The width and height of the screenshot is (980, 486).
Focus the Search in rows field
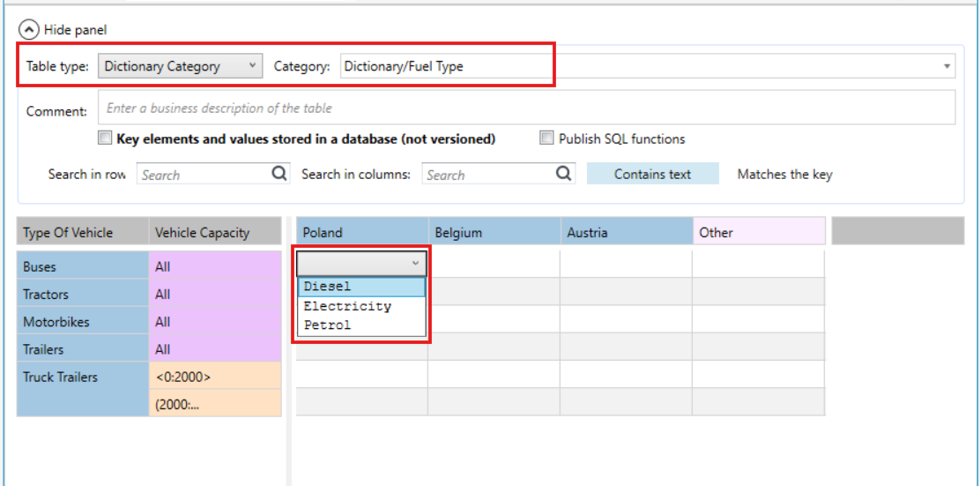(x=204, y=174)
